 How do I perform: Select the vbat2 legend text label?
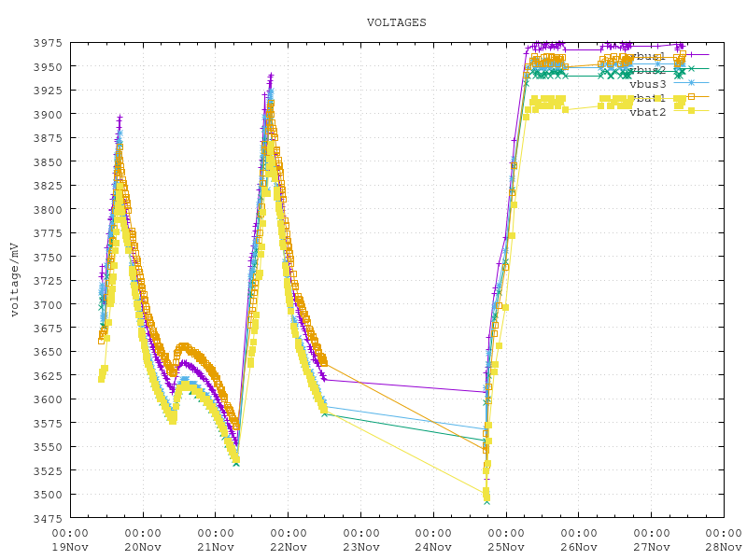[x=648, y=112]
